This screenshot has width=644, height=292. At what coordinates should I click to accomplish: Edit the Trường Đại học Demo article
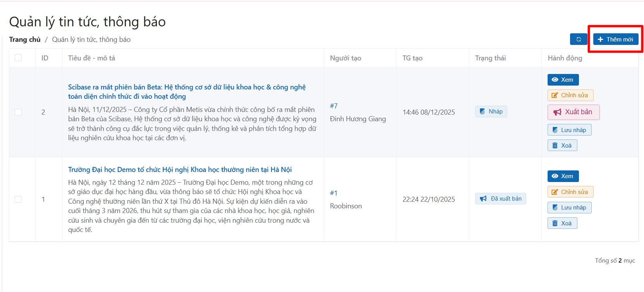(570, 192)
